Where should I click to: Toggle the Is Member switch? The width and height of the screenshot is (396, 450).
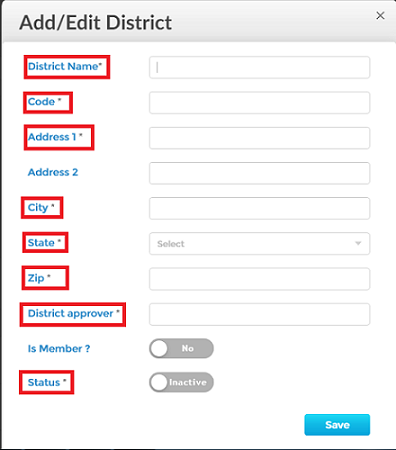tap(181, 348)
